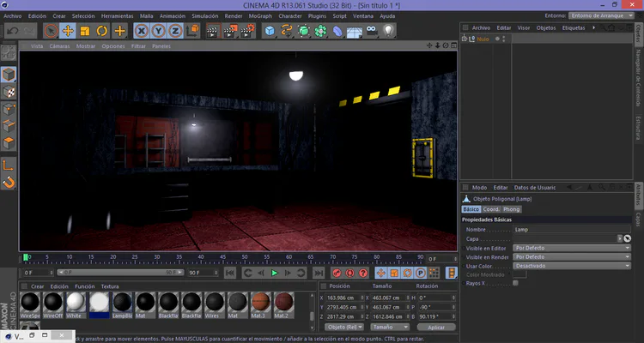Screen dimensions: 644x343
Task: Open the Capa layer arrow button
Action: click(620, 238)
